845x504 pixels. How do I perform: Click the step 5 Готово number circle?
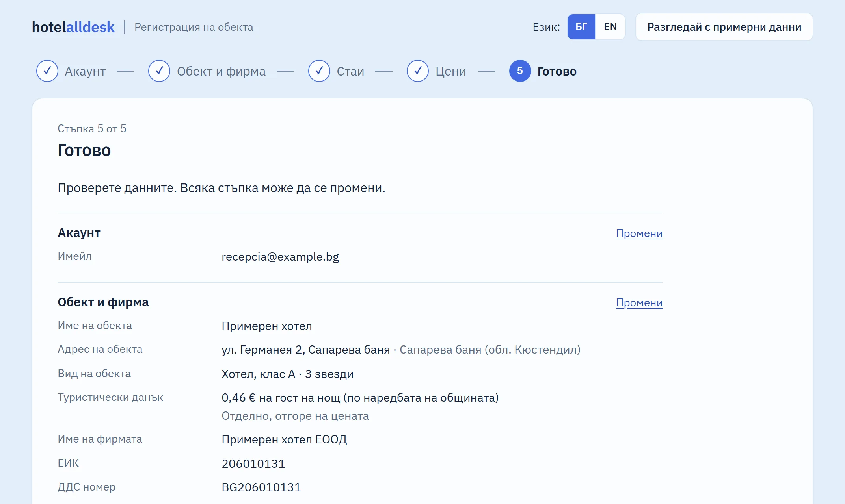click(520, 71)
